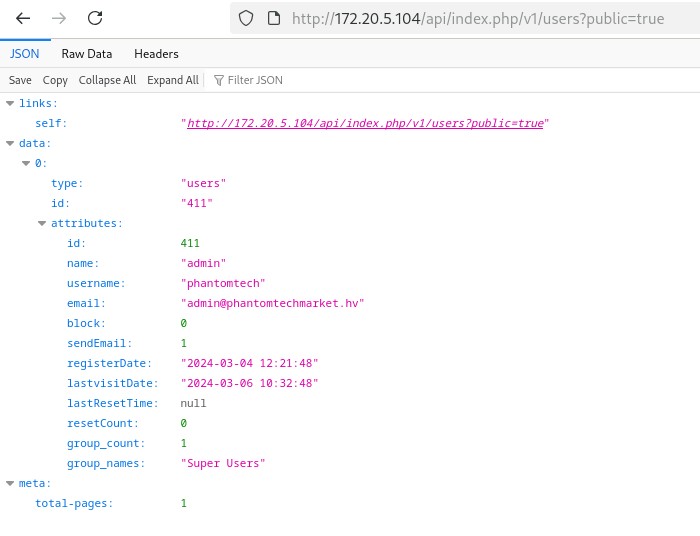
Task: Collapse the attributes node
Action: pyautogui.click(x=42, y=223)
